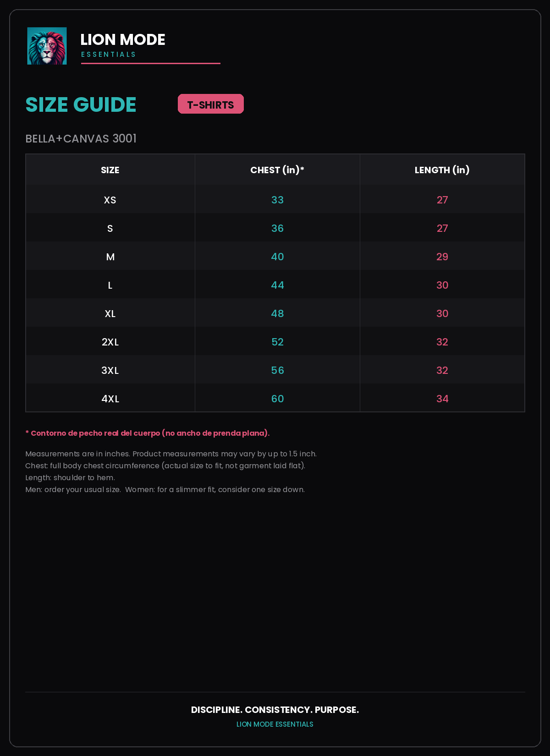Screen dimensions: 550x756
Task: Click the pink Spanish chest footnote
Action: pos(148,433)
